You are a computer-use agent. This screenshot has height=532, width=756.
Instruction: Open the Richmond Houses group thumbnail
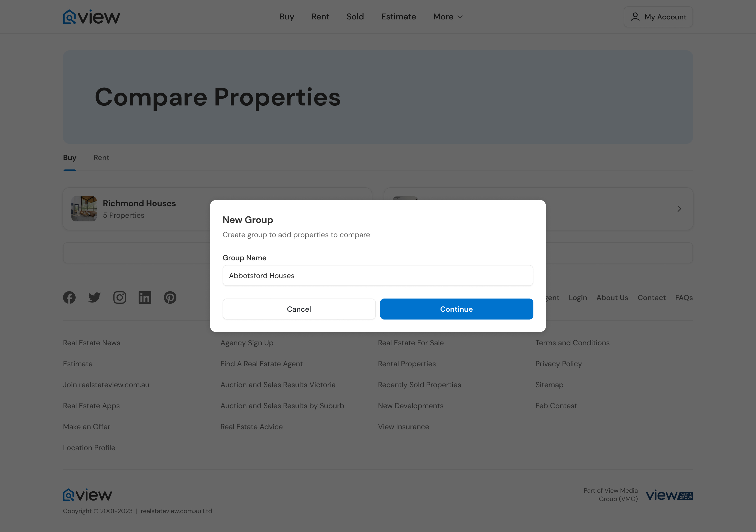tap(84, 209)
